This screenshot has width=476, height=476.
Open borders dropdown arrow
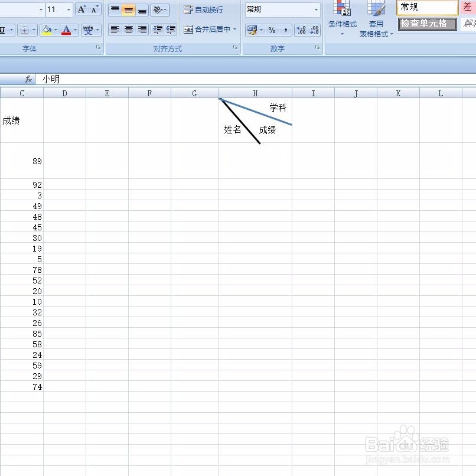tap(34, 30)
